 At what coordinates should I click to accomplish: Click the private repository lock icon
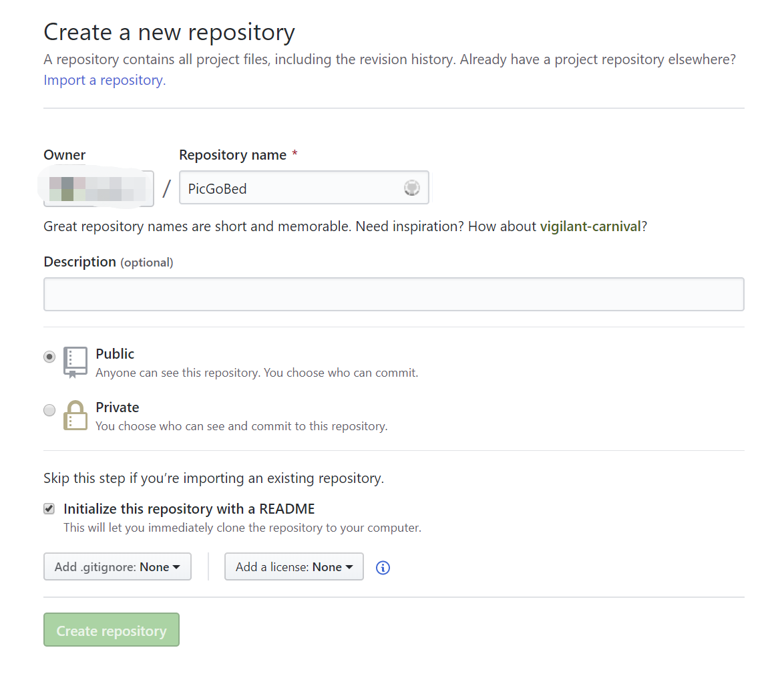coord(75,415)
